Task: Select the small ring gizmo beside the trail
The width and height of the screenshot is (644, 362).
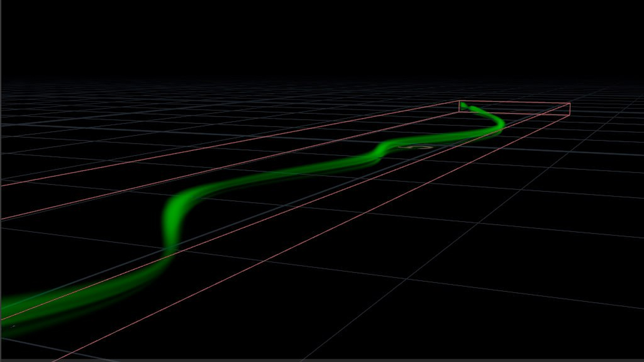Action: [x=415, y=148]
